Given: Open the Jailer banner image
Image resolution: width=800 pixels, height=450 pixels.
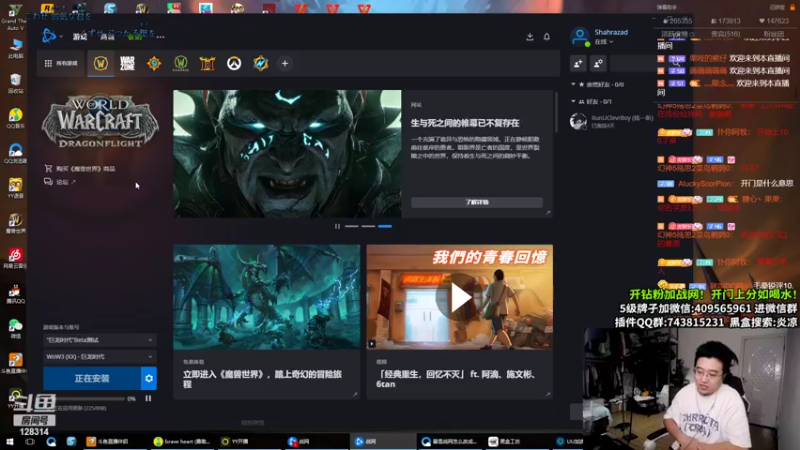Looking at the screenshot, I should point(287,154).
